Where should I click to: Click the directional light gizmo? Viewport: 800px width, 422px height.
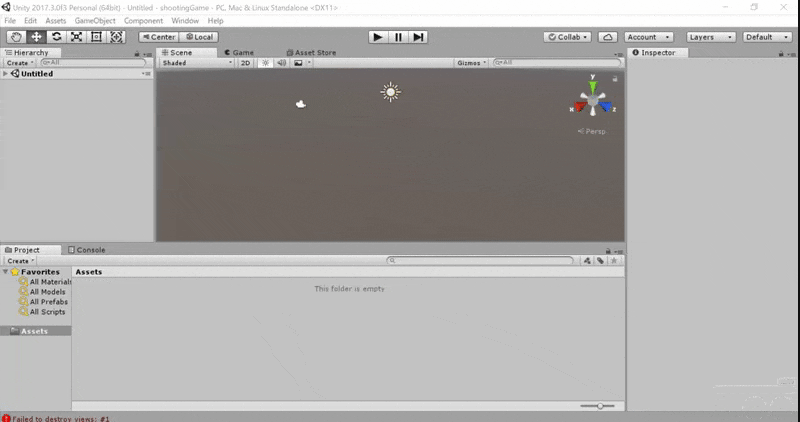[391, 92]
